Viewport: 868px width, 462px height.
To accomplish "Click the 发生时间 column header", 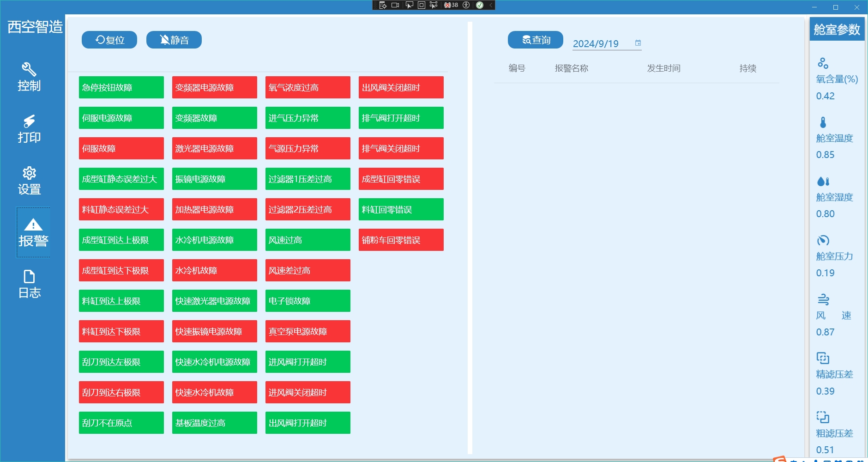I will pos(664,68).
